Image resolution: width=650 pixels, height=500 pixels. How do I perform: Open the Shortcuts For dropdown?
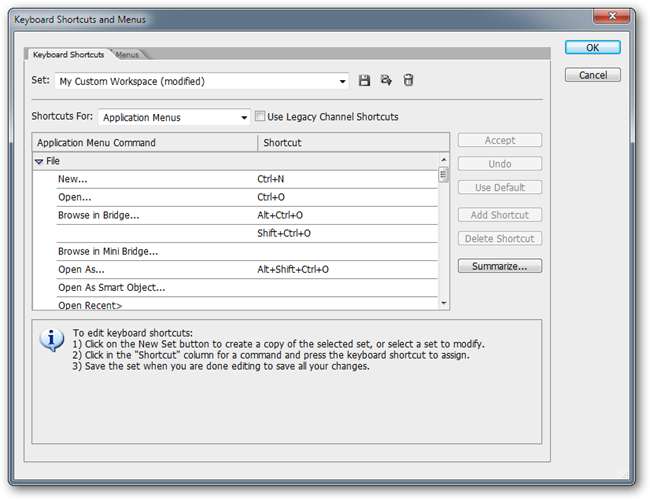point(244,118)
